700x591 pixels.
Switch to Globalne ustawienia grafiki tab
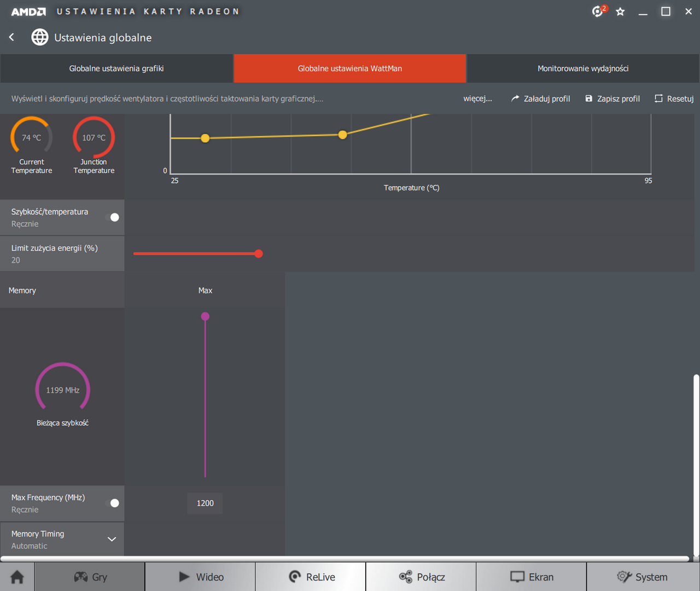pos(116,68)
